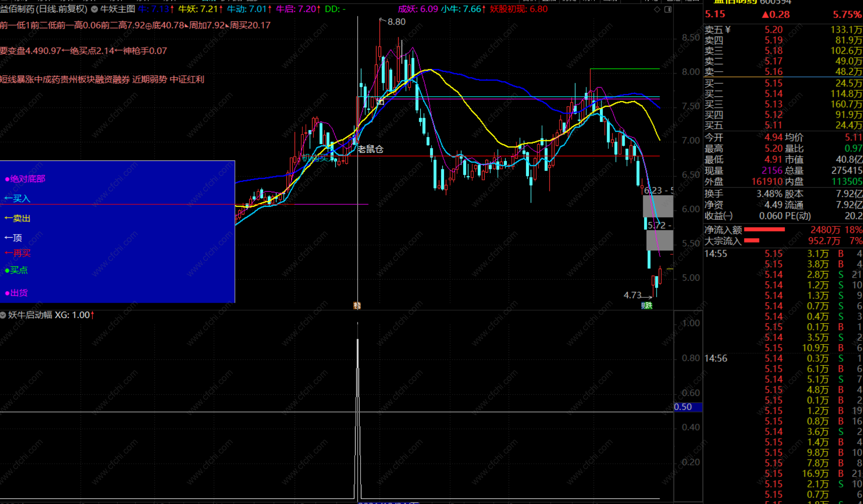
Task: Open the 牛妖主图 indicator dropdown arrow
Action: coord(94,9)
